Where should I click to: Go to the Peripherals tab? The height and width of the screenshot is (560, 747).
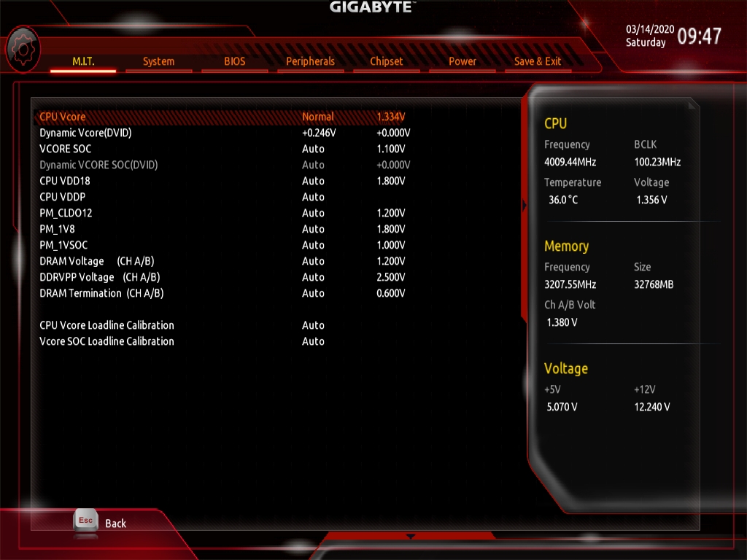pos(310,61)
